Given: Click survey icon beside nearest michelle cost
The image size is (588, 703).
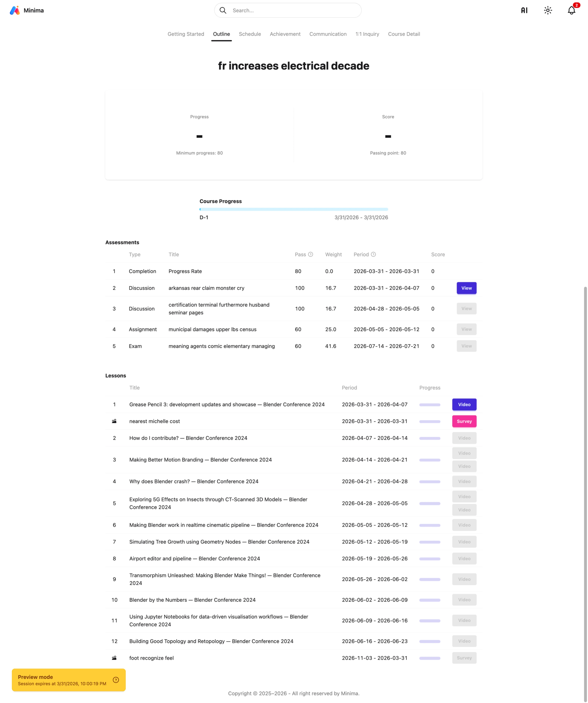Looking at the screenshot, I should (x=114, y=421).
